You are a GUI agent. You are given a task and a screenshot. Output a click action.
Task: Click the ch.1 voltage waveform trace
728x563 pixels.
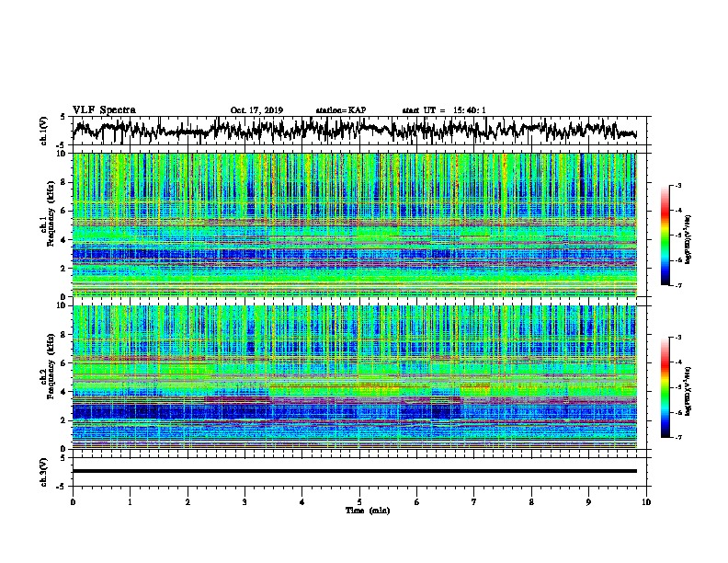[355, 131]
